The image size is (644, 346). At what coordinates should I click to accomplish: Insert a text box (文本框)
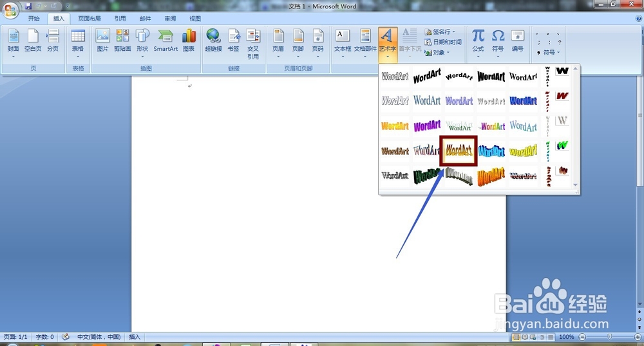pos(343,43)
